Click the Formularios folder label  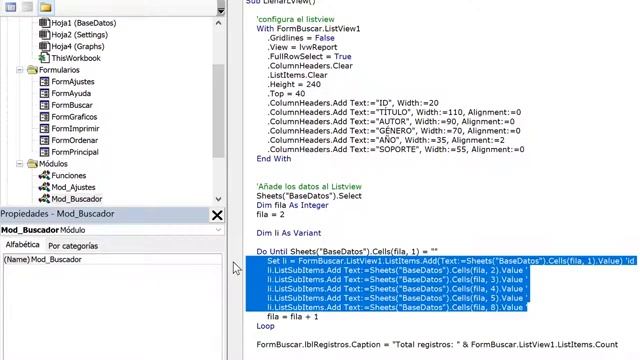59,70
